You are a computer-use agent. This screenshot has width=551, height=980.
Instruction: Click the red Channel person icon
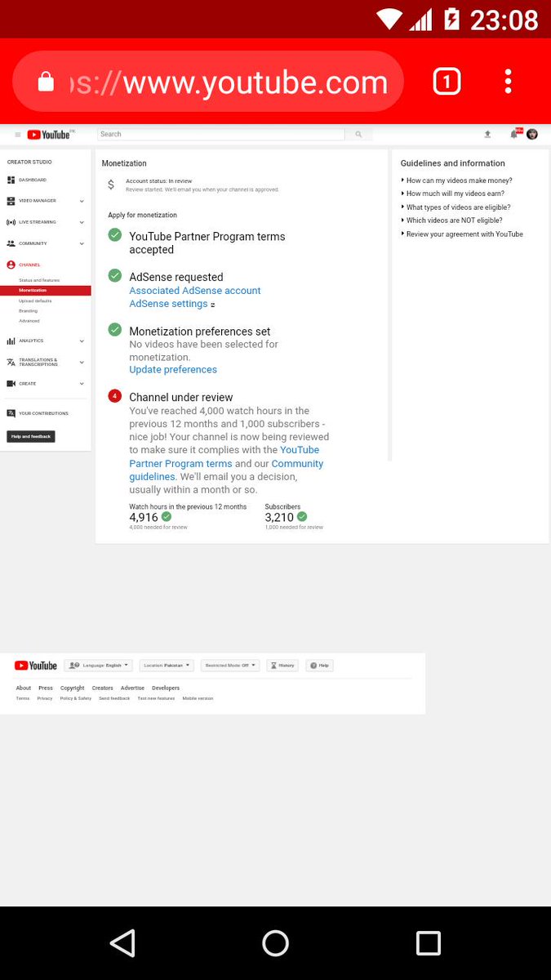click(x=11, y=265)
